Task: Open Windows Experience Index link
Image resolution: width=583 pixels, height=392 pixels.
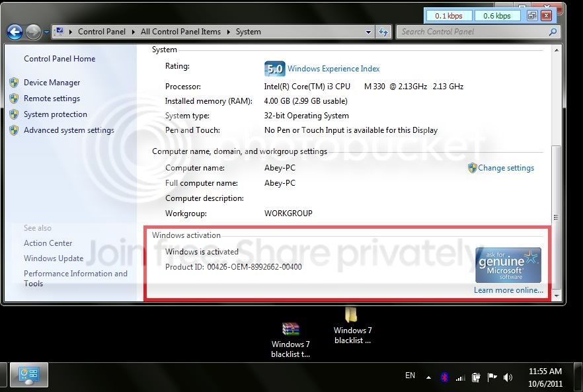Action: [334, 69]
